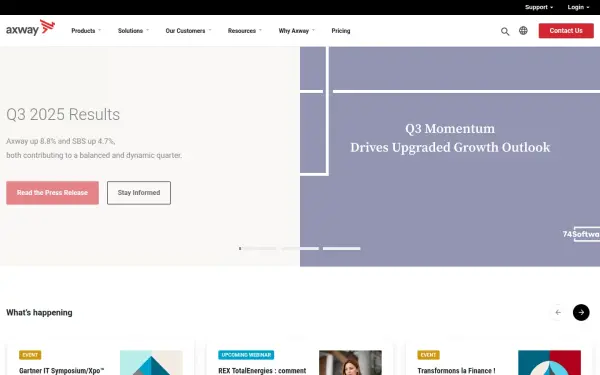Click the EVENT tag on Gartner card

30,355
